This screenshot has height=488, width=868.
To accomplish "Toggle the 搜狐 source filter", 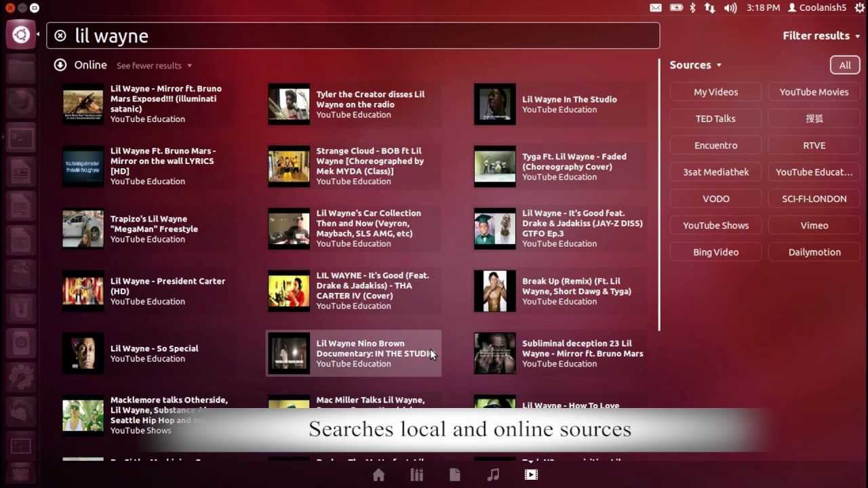I will [814, 119].
